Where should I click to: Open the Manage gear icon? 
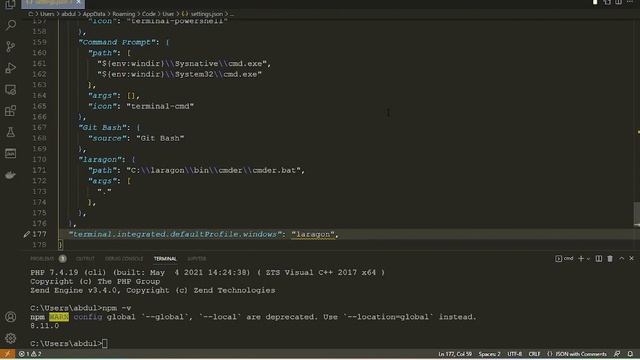(x=11, y=338)
